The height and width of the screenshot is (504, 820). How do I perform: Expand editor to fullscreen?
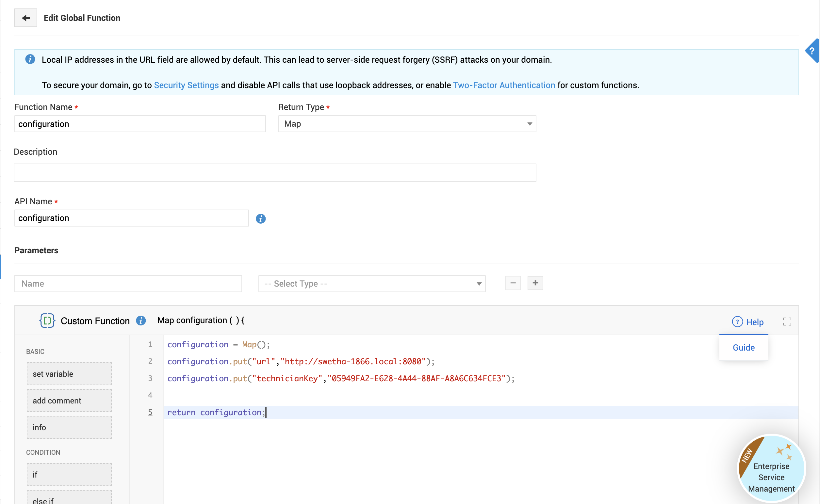coord(787,321)
